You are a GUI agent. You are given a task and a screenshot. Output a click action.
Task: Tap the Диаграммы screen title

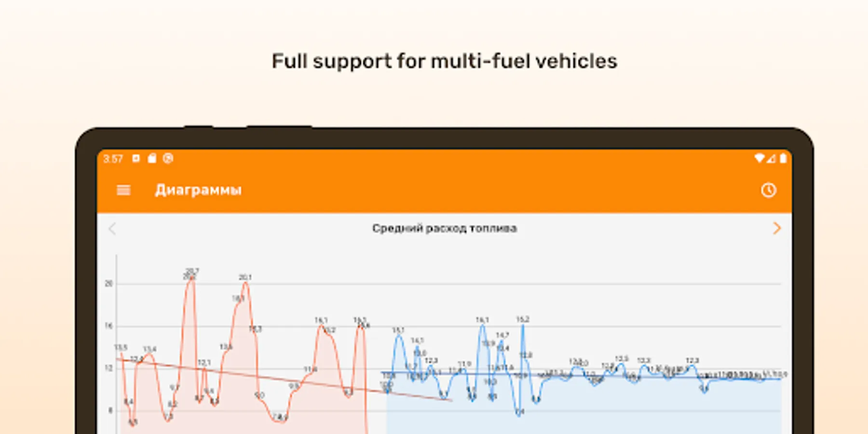(x=198, y=190)
